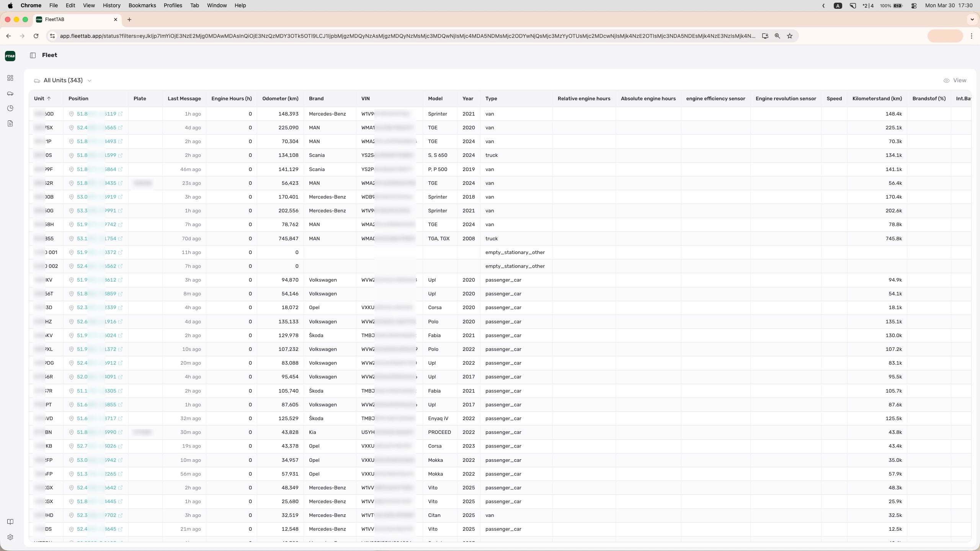This screenshot has width=980, height=551.
Task: Open the Chrome three-dot menu
Action: click(x=972, y=36)
